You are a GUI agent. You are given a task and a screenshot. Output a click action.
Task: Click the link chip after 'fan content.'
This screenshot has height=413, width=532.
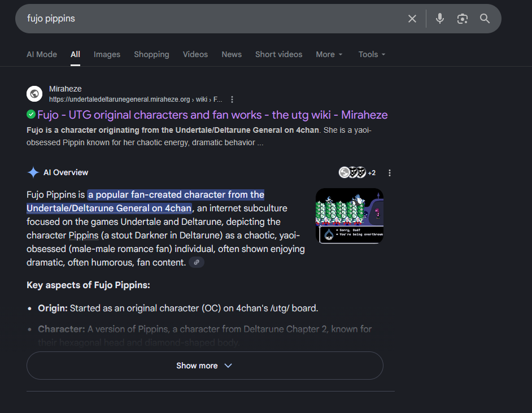tap(197, 262)
